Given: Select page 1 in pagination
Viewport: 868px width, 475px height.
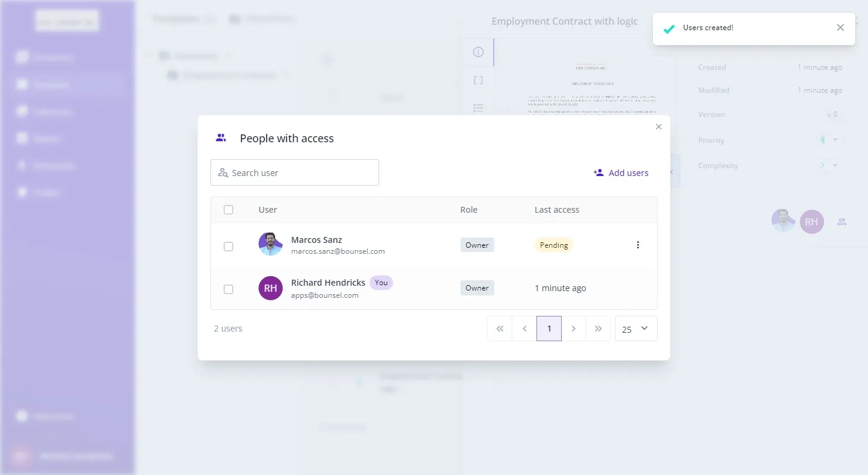Looking at the screenshot, I should point(549,329).
